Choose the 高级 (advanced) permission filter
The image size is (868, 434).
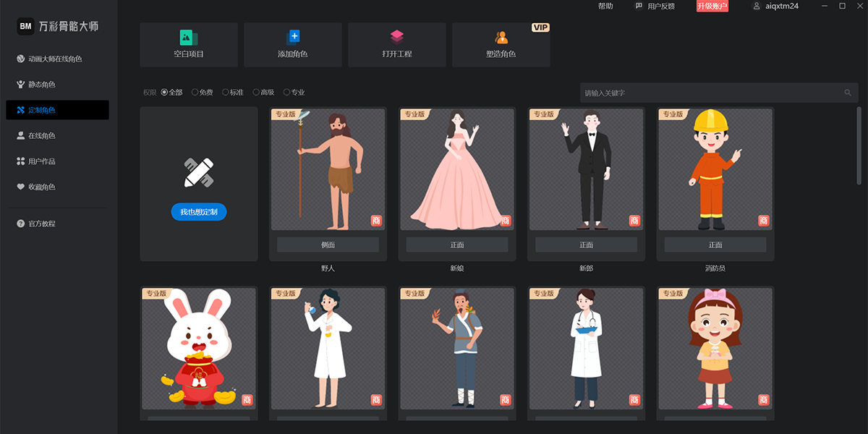pos(256,93)
